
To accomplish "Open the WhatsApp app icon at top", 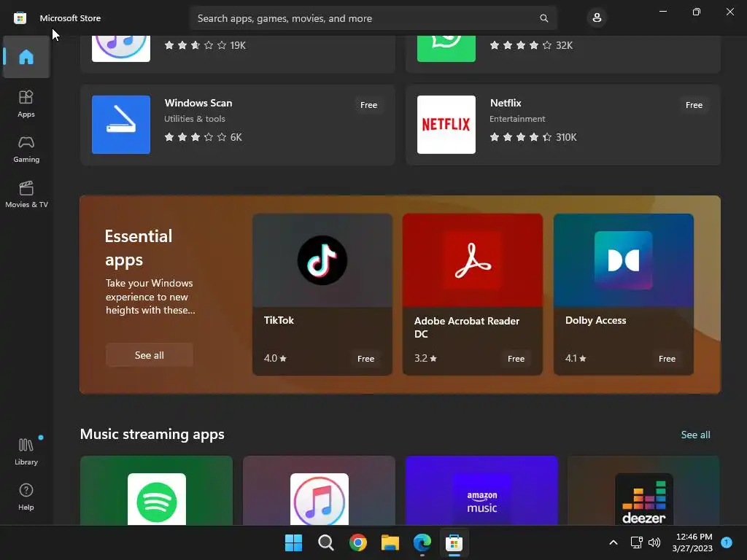I will tap(446, 49).
